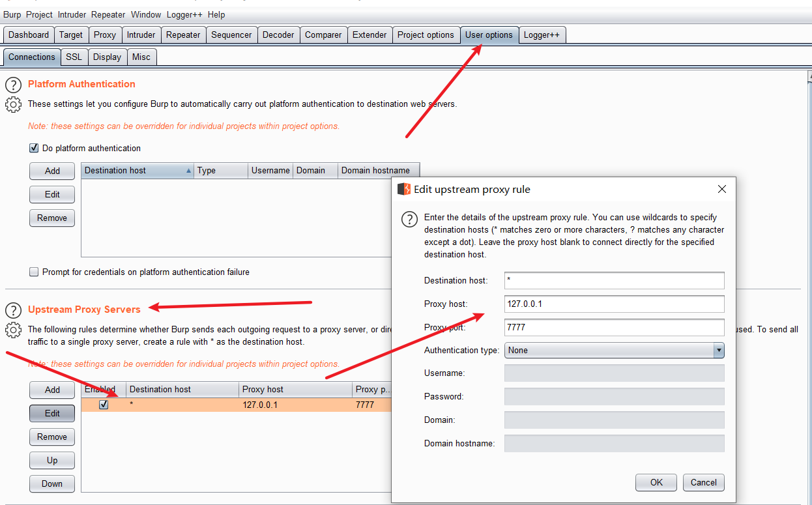
Task: Confirm dialog with OK button
Action: [x=656, y=482]
